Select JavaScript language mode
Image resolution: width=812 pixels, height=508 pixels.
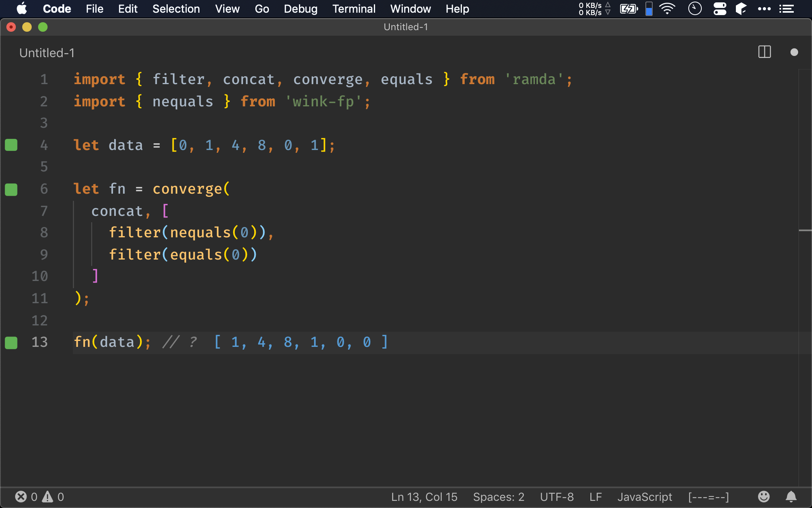point(645,497)
